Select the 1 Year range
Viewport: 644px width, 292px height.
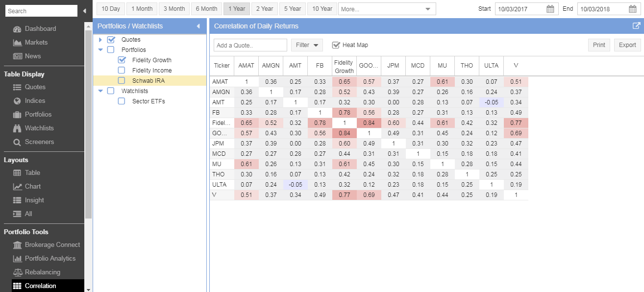point(237,9)
